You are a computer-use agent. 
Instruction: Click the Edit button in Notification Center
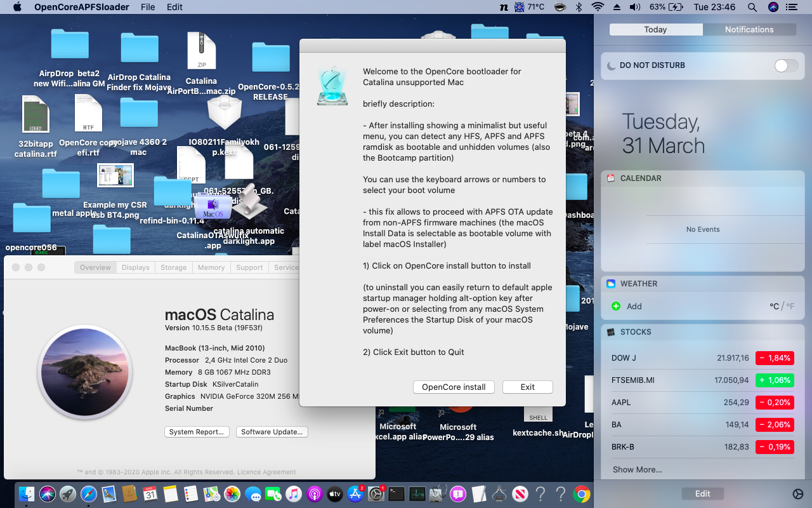point(702,493)
